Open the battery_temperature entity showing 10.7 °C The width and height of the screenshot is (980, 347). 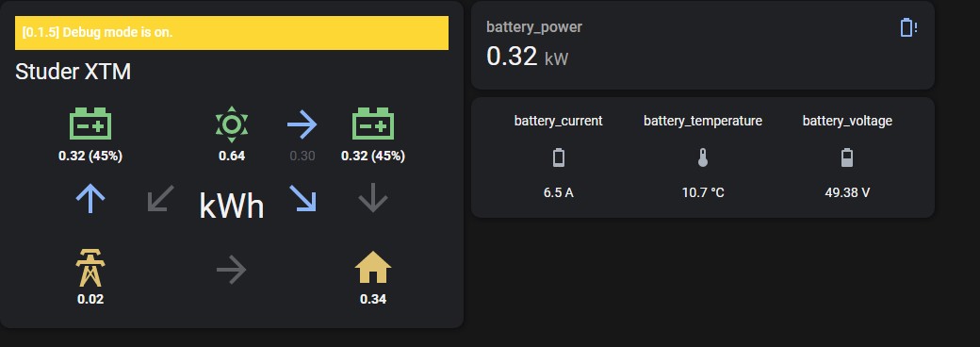(703, 157)
